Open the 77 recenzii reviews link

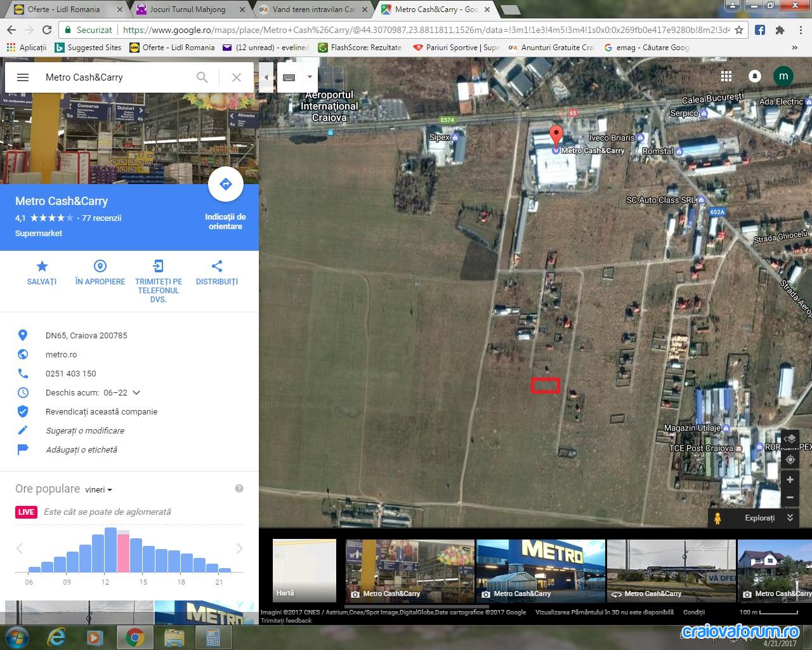pyautogui.click(x=101, y=218)
